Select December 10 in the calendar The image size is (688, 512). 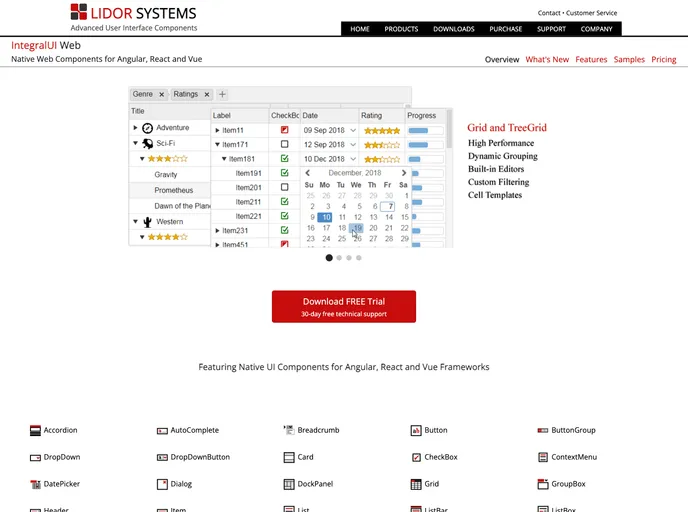point(325,217)
